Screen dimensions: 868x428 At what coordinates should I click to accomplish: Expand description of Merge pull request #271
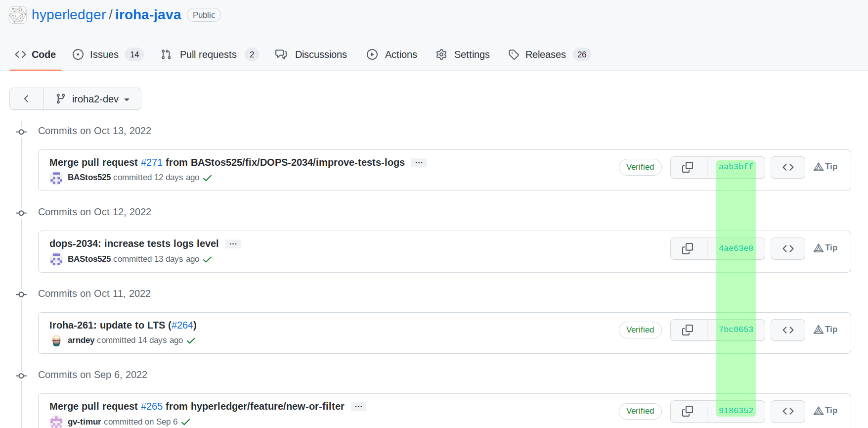[419, 163]
